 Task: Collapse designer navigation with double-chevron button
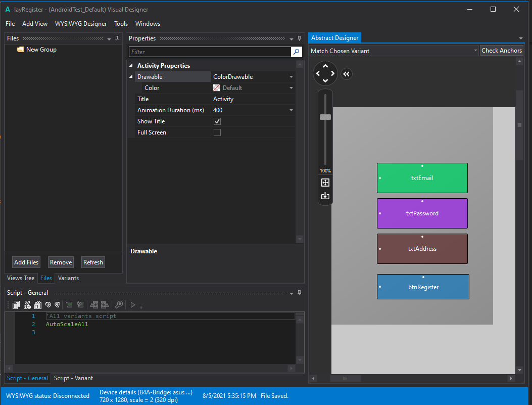[x=346, y=74]
